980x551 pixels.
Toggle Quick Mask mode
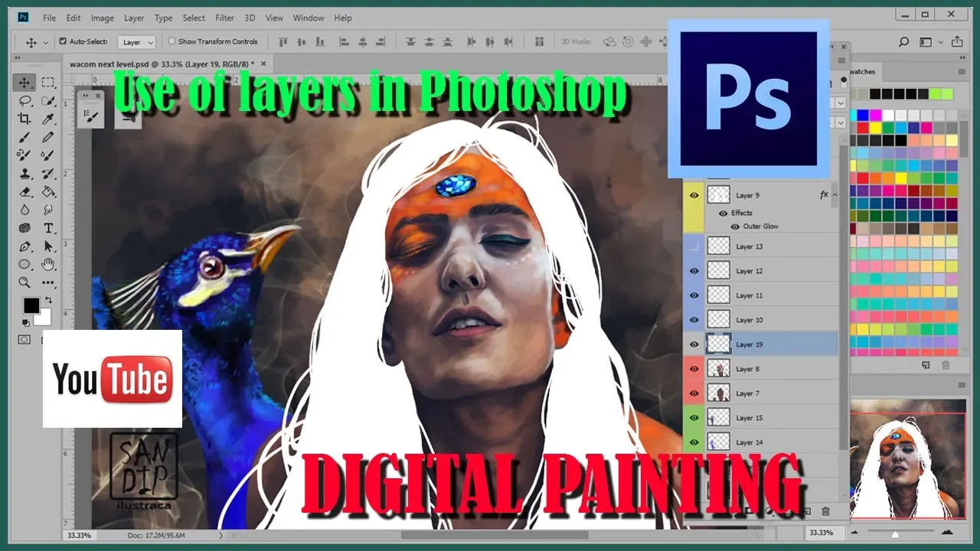(x=24, y=339)
